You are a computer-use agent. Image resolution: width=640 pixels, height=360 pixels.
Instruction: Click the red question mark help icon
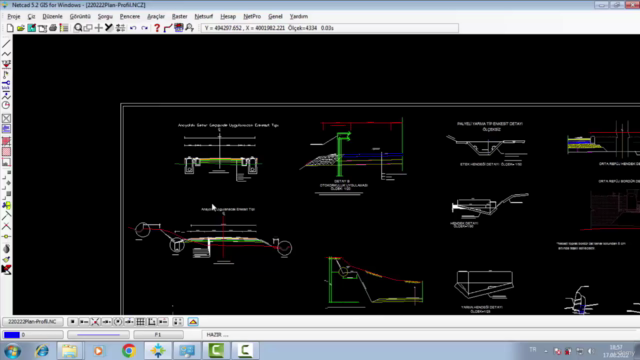pyautogui.click(x=157, y=28)
